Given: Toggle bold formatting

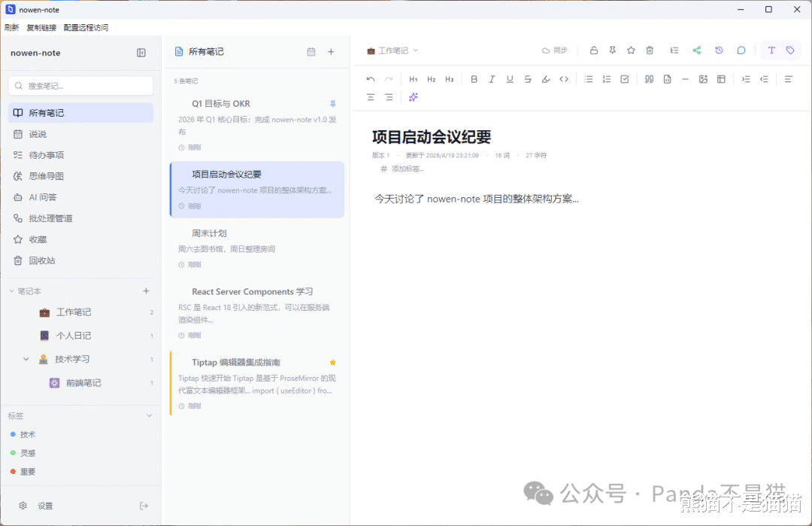Looking at the screenshot, I should coord(474,79).
